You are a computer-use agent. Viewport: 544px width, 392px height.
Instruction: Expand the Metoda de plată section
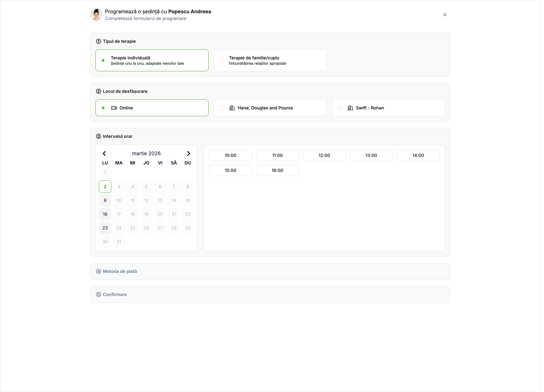(x=270, y=271)
